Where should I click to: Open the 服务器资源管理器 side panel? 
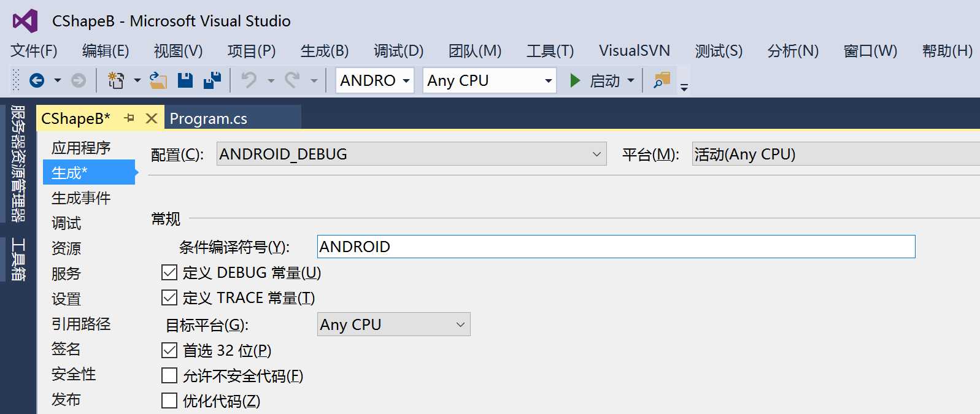(18, 164)
